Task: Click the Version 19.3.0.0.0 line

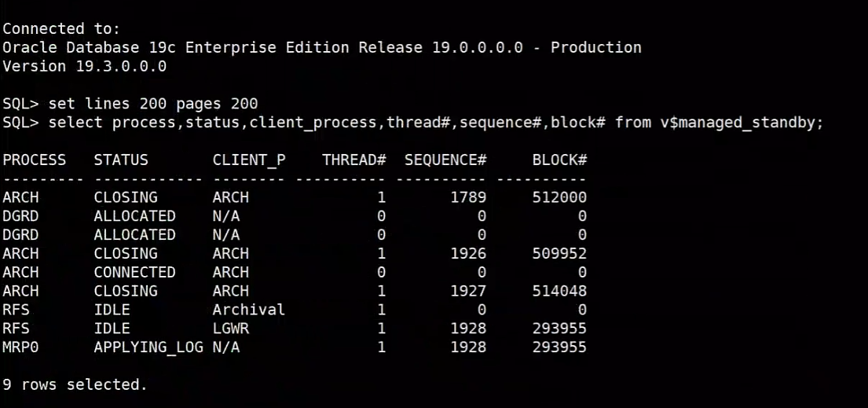Action: 85,67
